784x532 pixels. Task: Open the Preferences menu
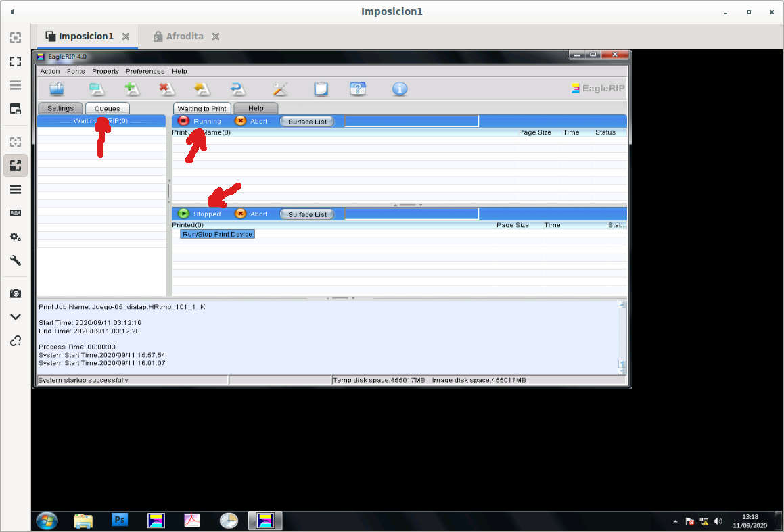145,71
